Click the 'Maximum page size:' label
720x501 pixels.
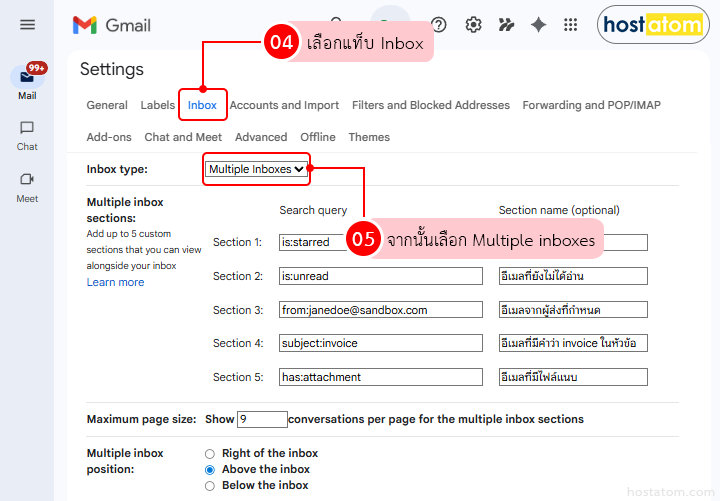(141, 419)
